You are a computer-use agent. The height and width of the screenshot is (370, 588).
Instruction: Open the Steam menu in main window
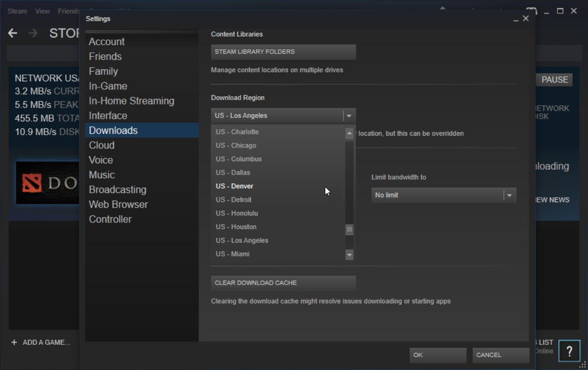pos(17,11)
